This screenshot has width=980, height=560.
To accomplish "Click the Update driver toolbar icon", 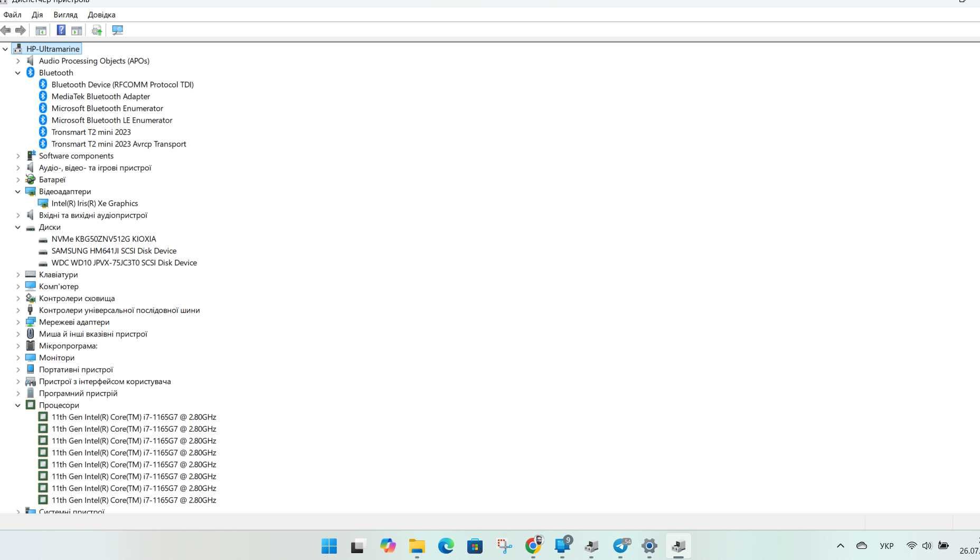I will coord(97,31).
